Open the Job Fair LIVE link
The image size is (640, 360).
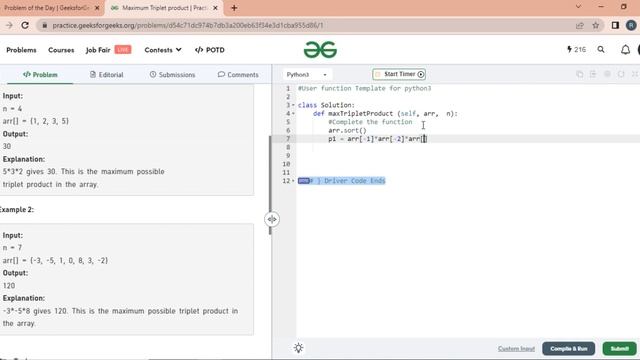(108, 50)
